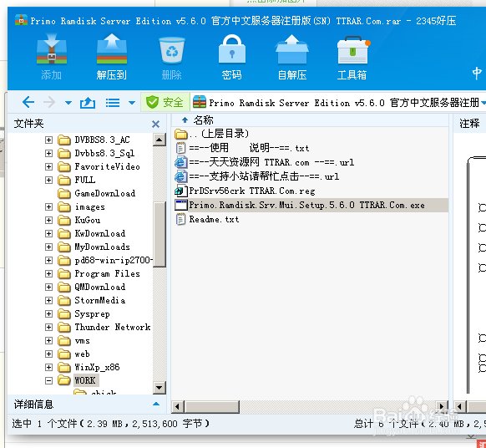Select the QMDownload folder

100,287
